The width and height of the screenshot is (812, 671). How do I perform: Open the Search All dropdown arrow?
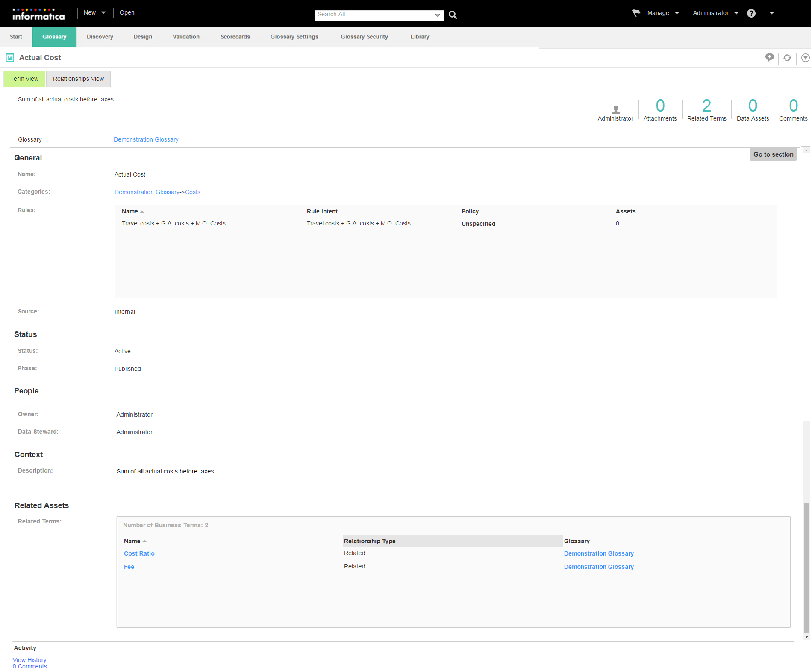pos(438,15)
